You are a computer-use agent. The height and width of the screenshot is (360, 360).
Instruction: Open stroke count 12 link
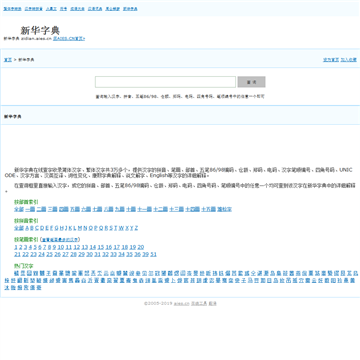pyautogui.click(x=77, y=247)
